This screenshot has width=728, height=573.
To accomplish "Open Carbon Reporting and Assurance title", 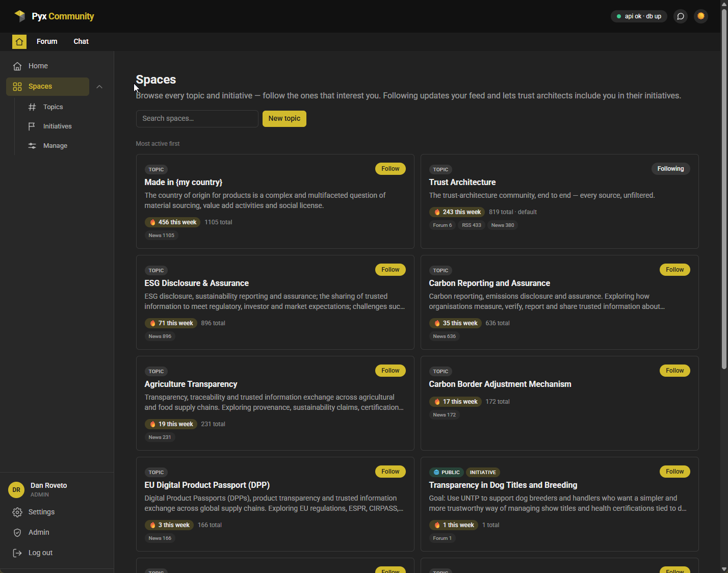I will (489, 283).
